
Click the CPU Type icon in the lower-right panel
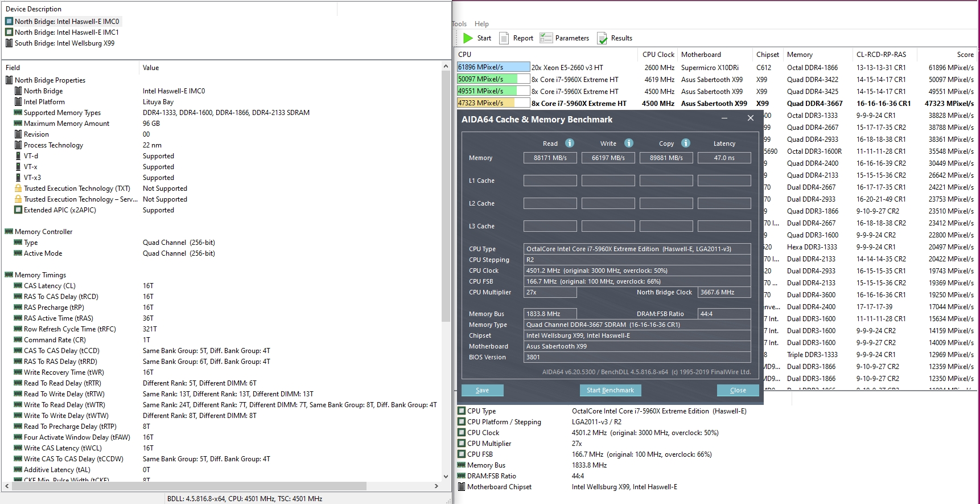462,411
